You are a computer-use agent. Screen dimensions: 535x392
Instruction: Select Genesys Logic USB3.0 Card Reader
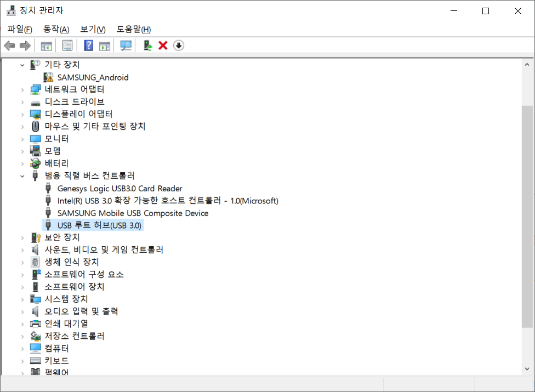pyautogui.click(x=119, y=188)
